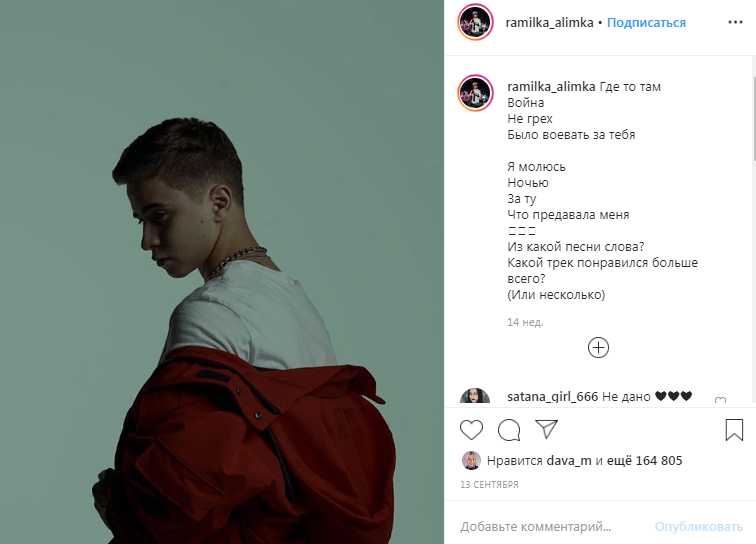This screenshot has width=756, height=544.
Task: Open ramilka_alimka header profile avatar
Action: pos(475,22)
